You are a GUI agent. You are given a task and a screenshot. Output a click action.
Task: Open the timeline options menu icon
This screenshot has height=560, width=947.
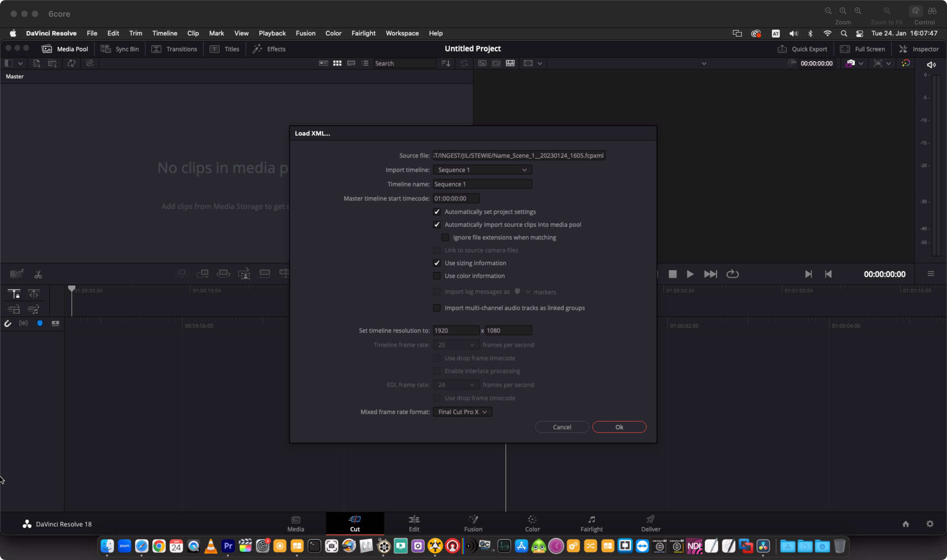coord(931,274)
